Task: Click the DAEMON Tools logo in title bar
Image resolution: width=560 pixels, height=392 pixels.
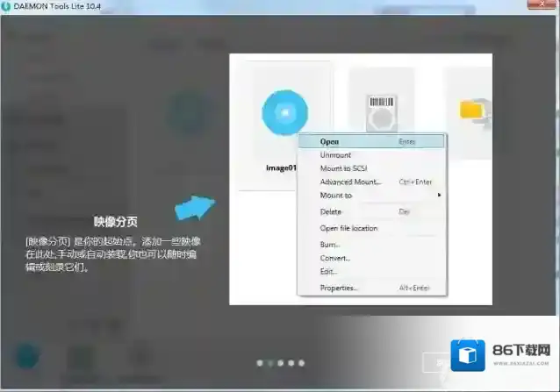Action: click(x=7, y=7)
